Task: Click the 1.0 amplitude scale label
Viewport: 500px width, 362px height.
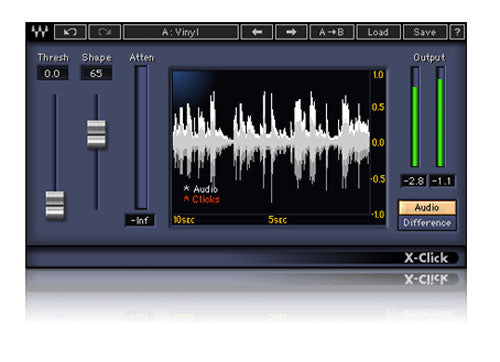Action: tap(378, 75)
